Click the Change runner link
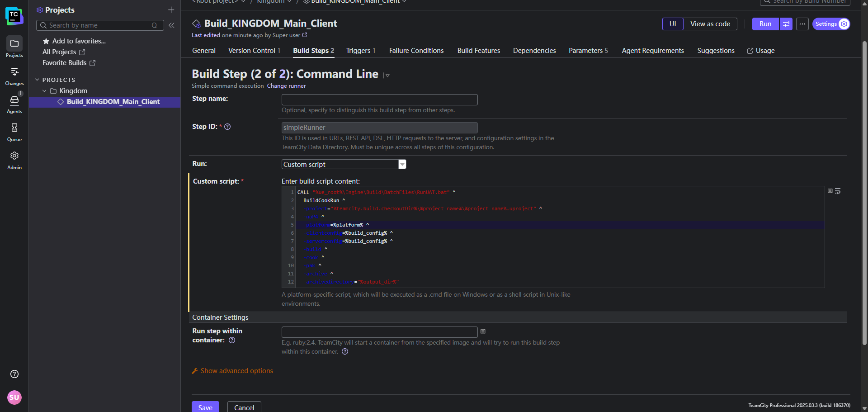This screenshot has width=868, height=412. pyautogui.click(x=286, y=86)
